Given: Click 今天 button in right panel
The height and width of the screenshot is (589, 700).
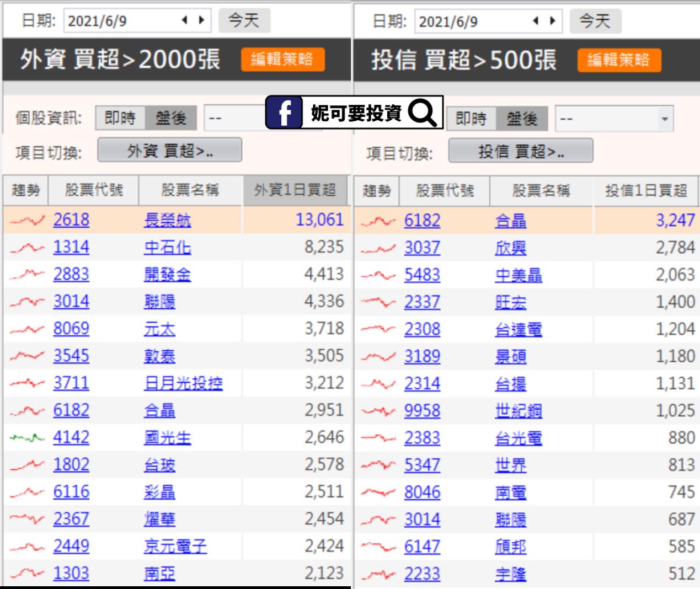Looking at the screenshot, I should coord(595,21).
